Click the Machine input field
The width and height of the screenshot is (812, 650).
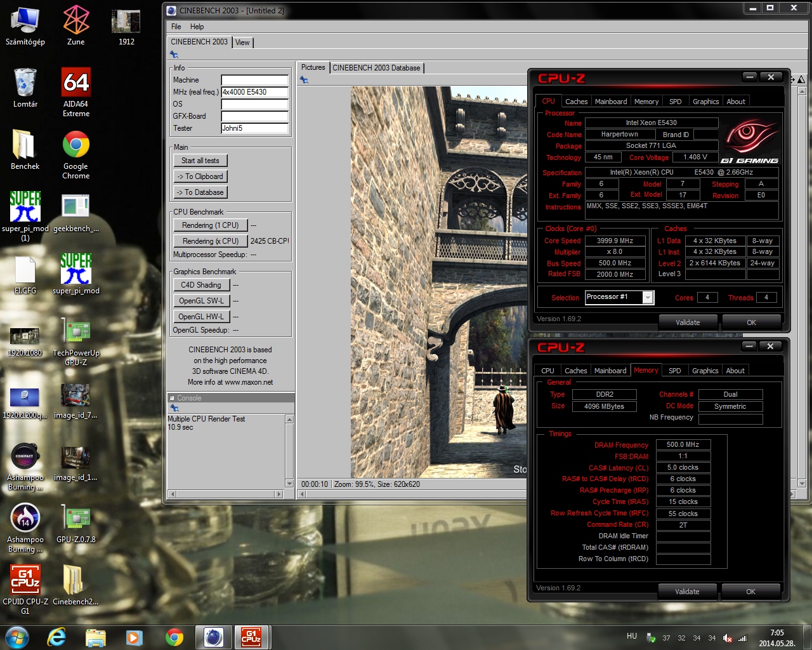click(254, 80)
